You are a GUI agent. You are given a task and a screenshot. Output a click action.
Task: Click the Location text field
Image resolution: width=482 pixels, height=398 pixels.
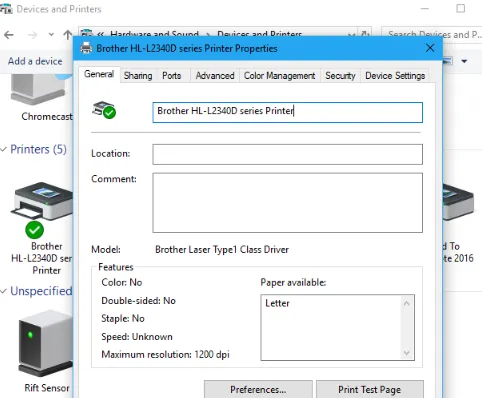[x=287, y=154]
